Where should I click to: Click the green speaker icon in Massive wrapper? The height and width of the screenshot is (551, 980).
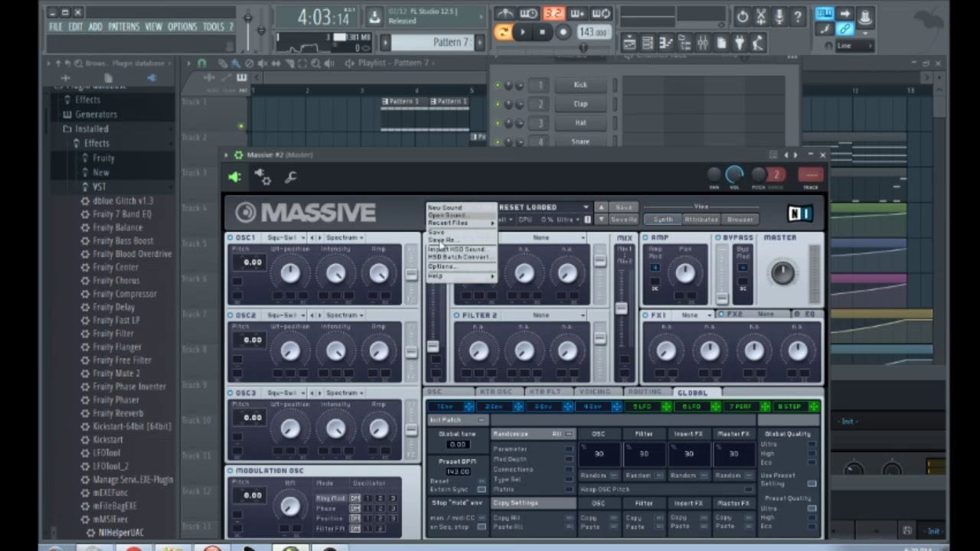coord(234,178)
